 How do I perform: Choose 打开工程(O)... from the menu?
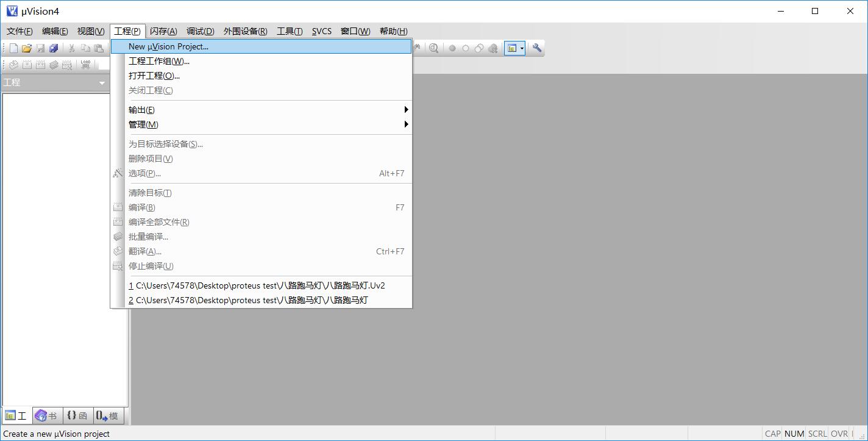tap(261, 76)
